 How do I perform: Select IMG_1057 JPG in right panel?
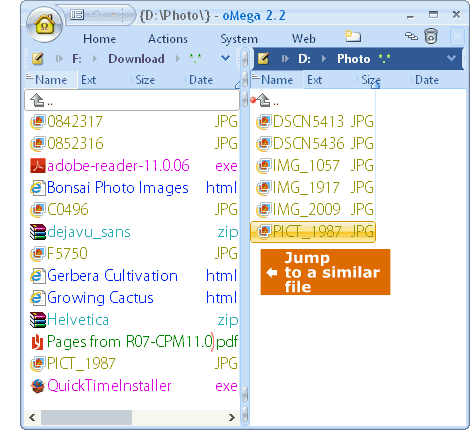(x=313, y=165)
